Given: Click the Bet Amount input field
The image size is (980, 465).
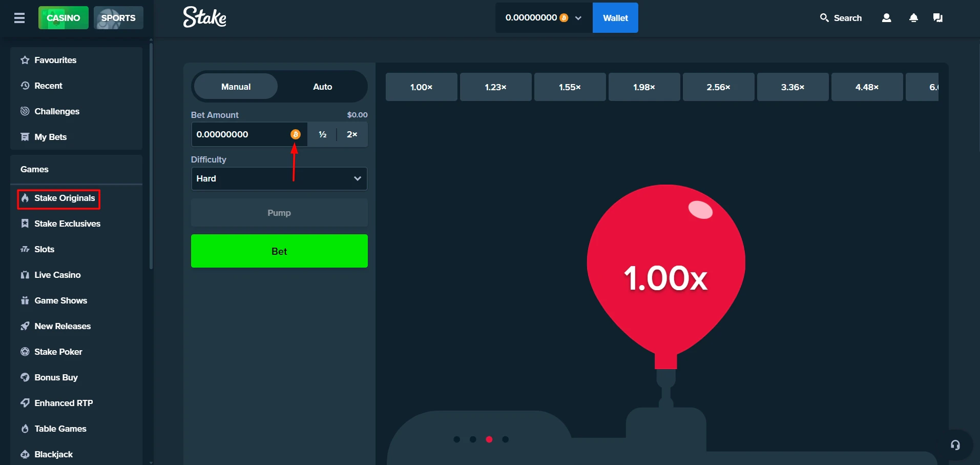Looking at the screenshot, I should click(249, 134).
